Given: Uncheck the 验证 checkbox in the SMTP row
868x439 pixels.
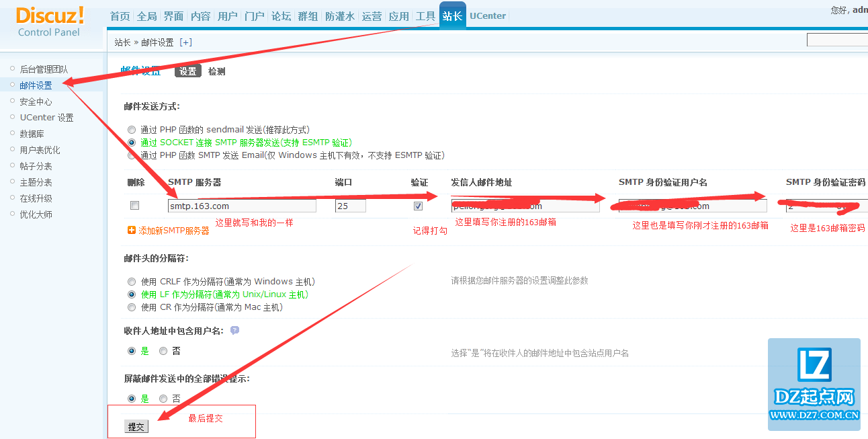Looking at the screenshot, I should click(418, 205).
